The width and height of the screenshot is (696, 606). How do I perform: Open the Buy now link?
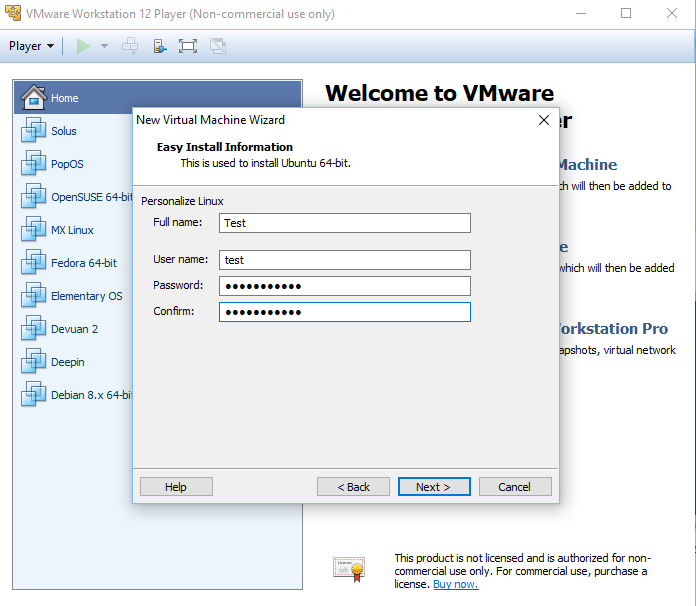coord(455,584)
